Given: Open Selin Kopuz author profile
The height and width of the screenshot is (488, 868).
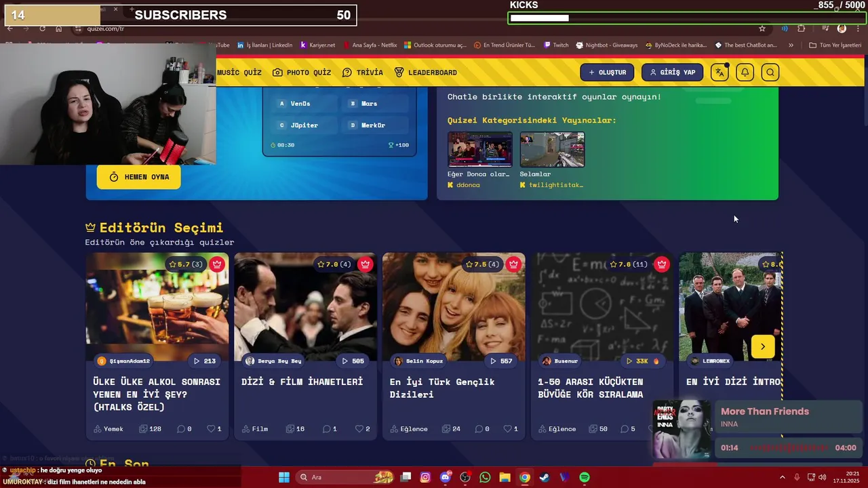Looking at the screenshot, I should point(418,361).
